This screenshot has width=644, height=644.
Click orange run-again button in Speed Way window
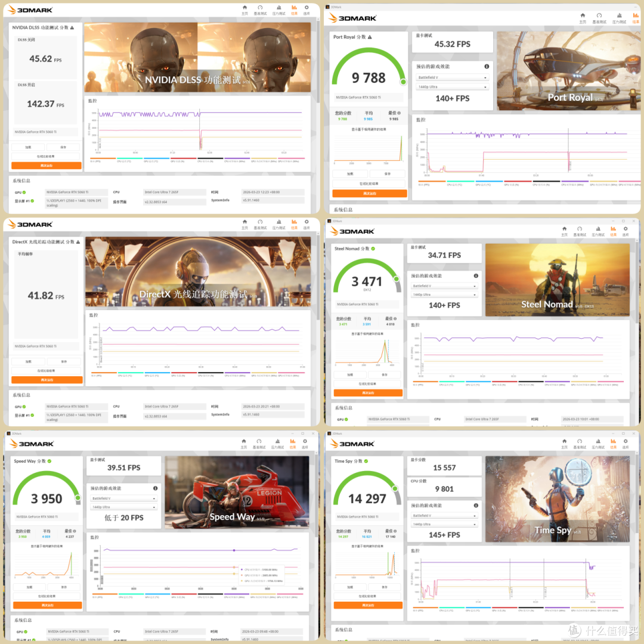coord(48,605)
